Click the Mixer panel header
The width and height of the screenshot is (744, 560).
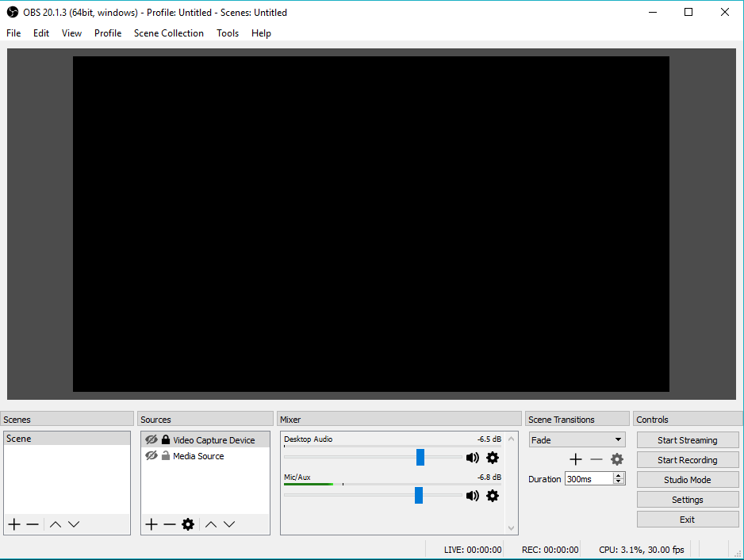(399, 419)
